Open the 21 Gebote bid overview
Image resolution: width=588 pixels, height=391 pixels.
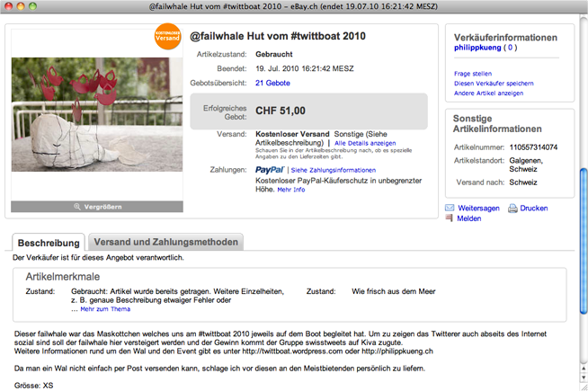pos(272,83)
